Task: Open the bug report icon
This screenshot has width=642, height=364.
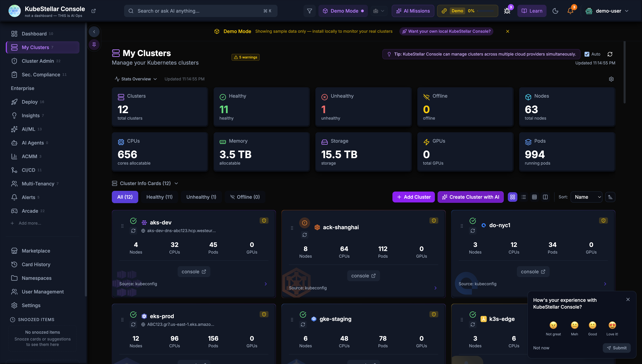Action: coord(507,11)
